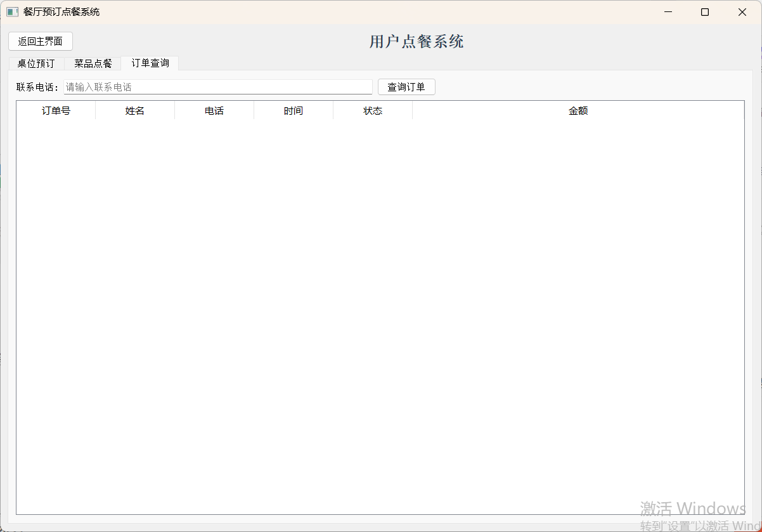The width and height of the screenshot is (762, 532).
Task: Click inside the empty order list area
Action: pos(380,304)
